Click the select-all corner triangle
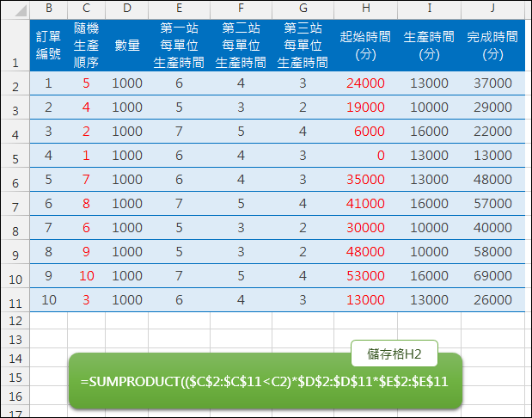The height and width of the screenshot is (418, 532). click(x=21, y=10)
